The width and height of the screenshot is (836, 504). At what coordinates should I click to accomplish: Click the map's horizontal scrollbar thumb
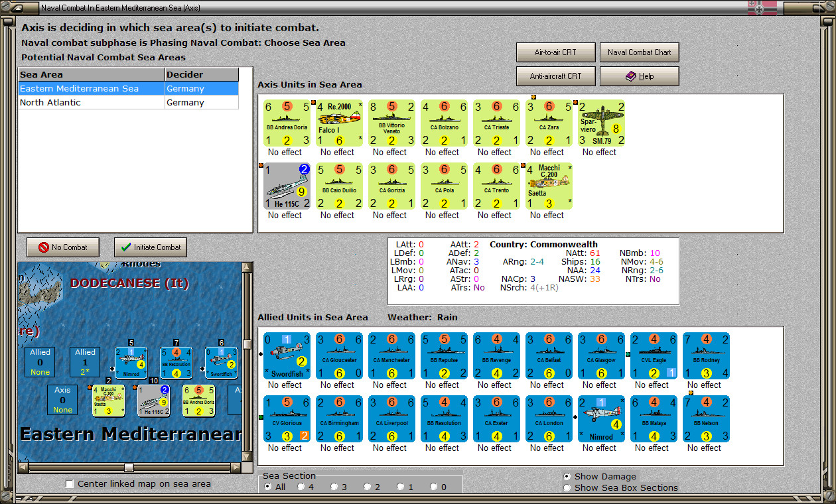pos(129,468)
